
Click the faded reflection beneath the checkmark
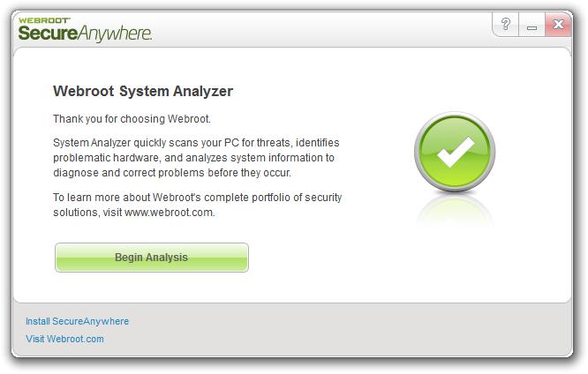pos(455,210)
